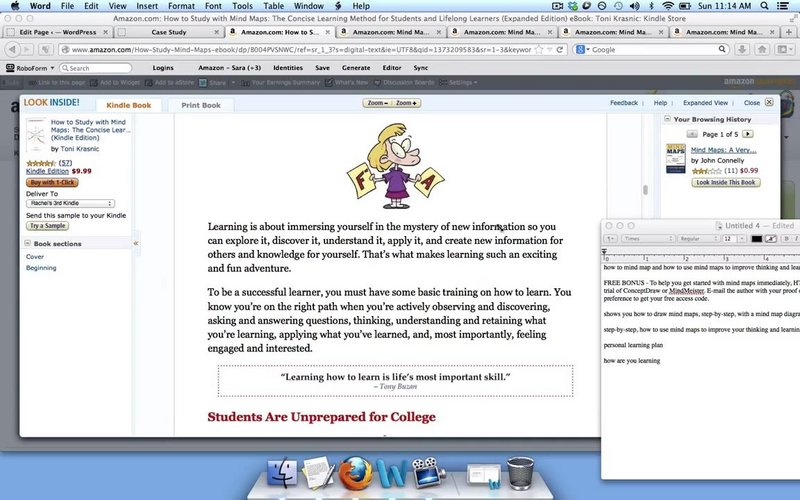The height and width of the screenshot is (500, 800).
Task: Close the Look Inside viewer with X
Action: [769, 102]
